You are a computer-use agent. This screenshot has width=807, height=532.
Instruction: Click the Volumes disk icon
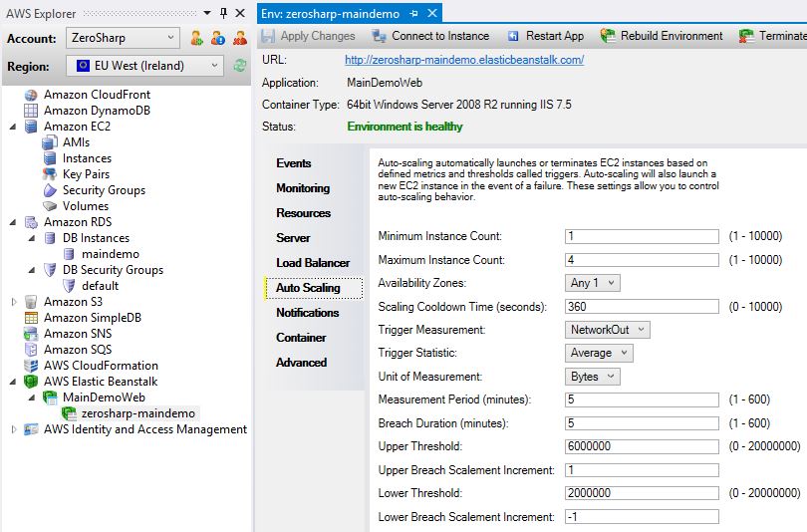(50, 206)
